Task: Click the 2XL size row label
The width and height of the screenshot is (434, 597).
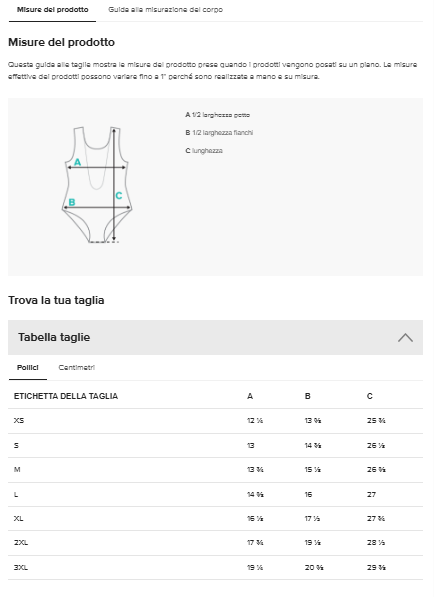Action: 21,543
